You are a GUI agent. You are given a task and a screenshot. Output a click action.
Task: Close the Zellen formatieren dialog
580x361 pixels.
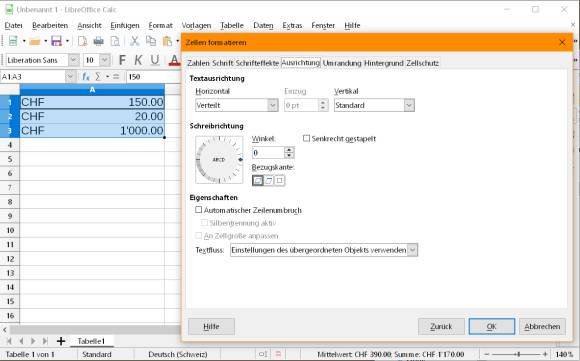coord(562,43)
